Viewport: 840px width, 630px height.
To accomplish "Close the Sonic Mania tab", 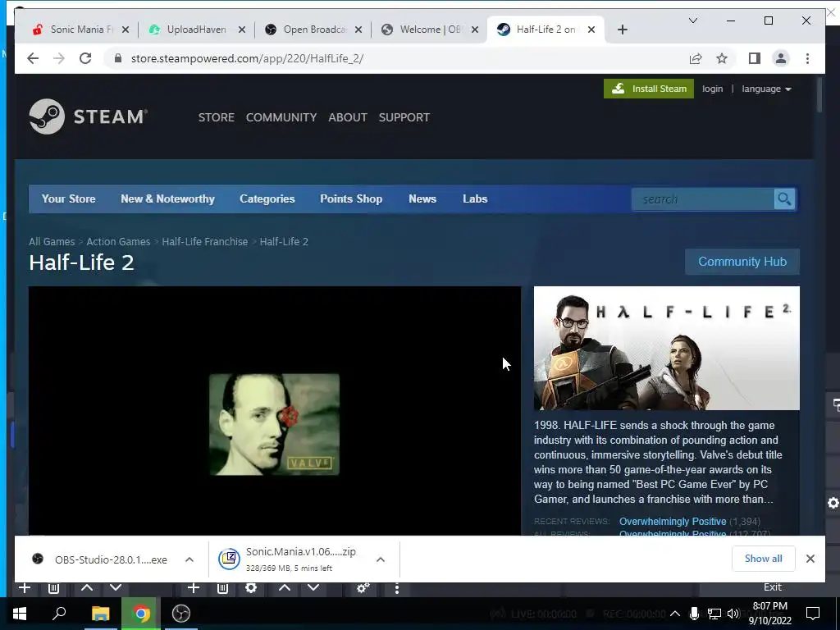I will click(x=125, y=30).
